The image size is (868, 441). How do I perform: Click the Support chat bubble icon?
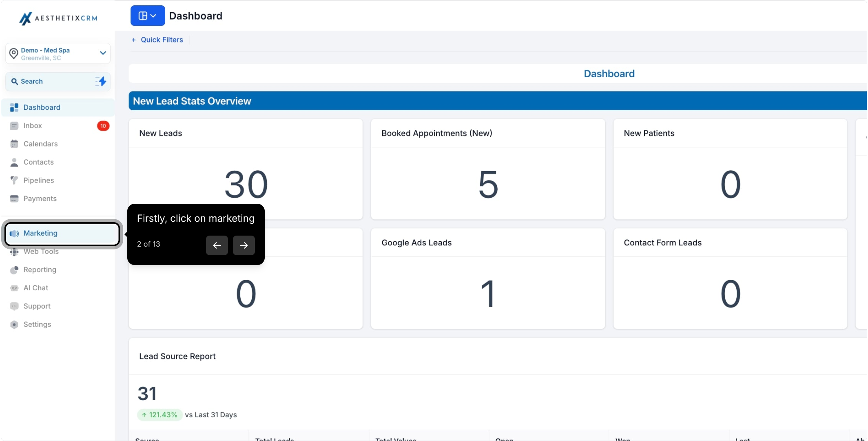14,306
